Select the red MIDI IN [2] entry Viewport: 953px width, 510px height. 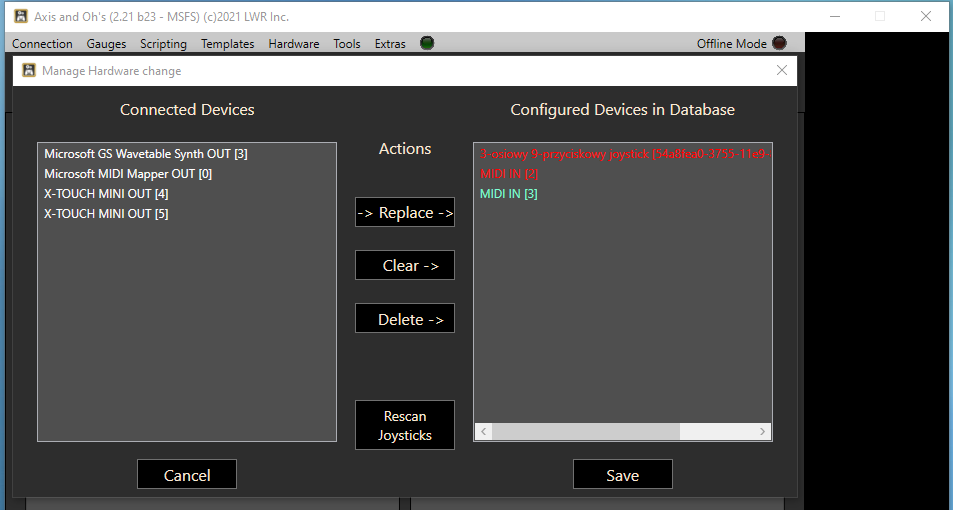click(x=509, y=174)
